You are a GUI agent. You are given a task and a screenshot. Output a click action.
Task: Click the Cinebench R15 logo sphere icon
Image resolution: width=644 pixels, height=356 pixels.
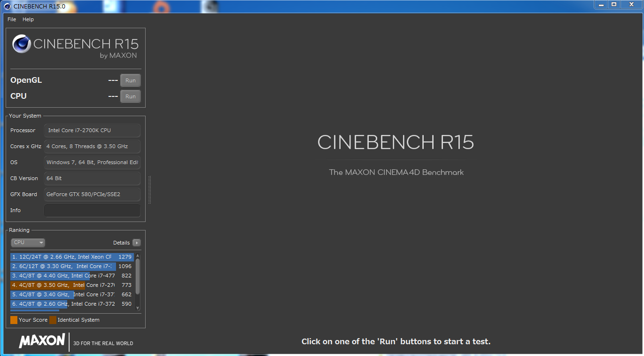tap(22, 44)
